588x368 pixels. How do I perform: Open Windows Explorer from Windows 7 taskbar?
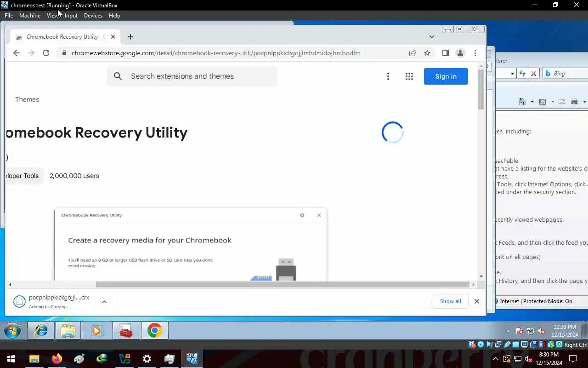(x=68, y=331)
